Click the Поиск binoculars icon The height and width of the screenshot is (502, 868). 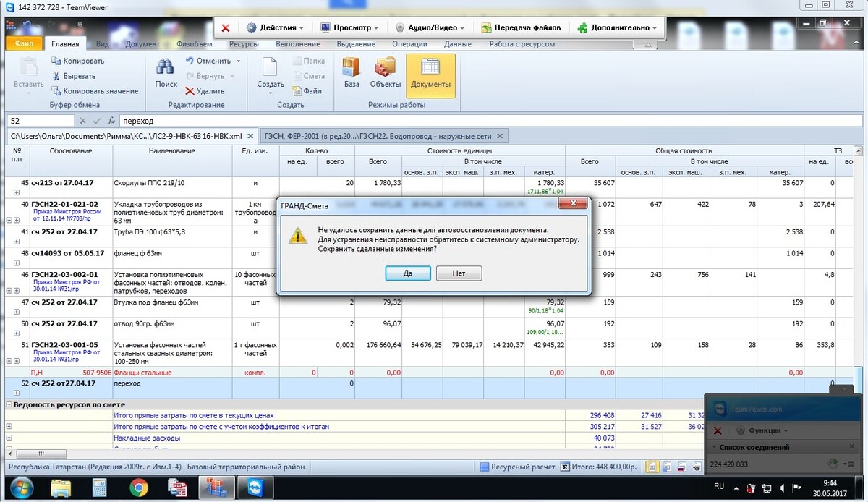[x=166, y=68]
